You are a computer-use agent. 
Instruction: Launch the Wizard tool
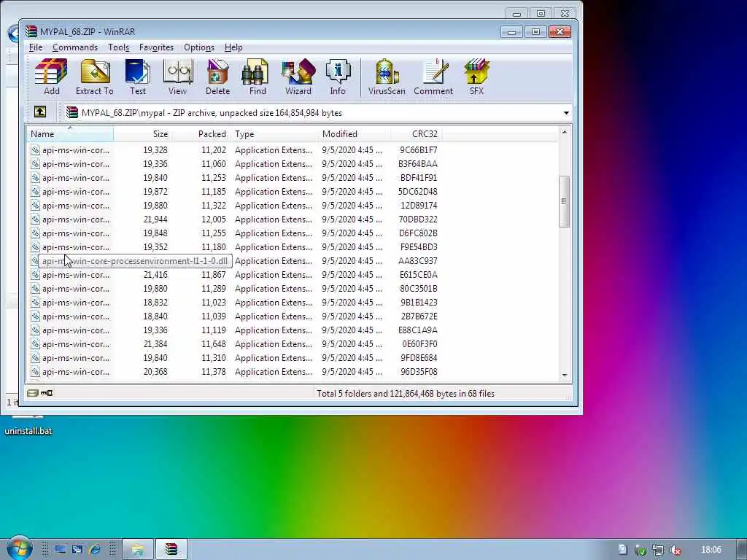pyautogui.click(x=298, y=77)
